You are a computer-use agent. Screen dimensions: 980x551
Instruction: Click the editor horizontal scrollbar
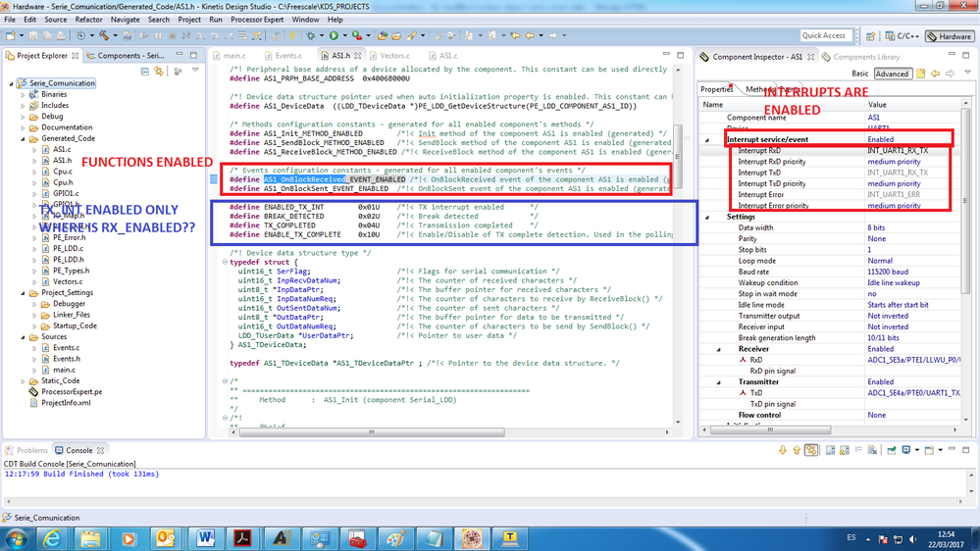click(371, 432)
